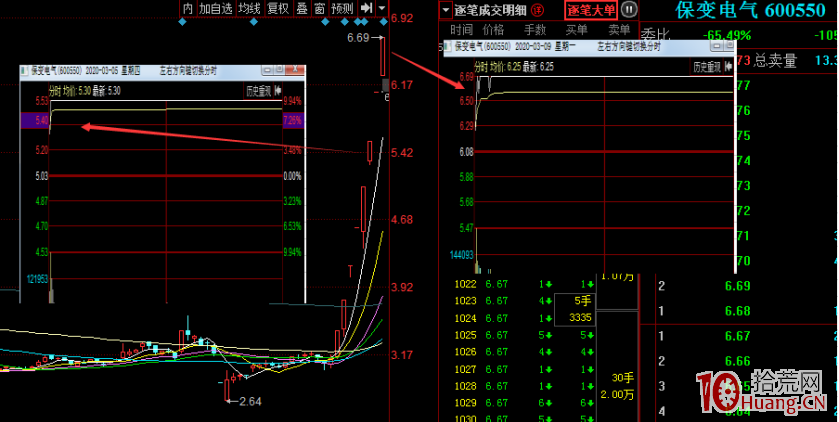
Task: Click the app icon in the 2020-03-09 window title
Action: coord(448,47)
